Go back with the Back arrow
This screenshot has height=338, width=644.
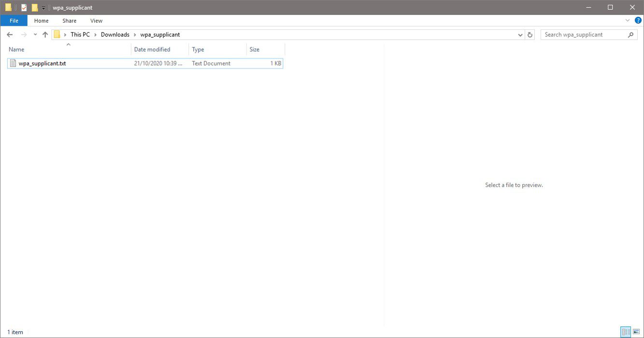point(10,35)
